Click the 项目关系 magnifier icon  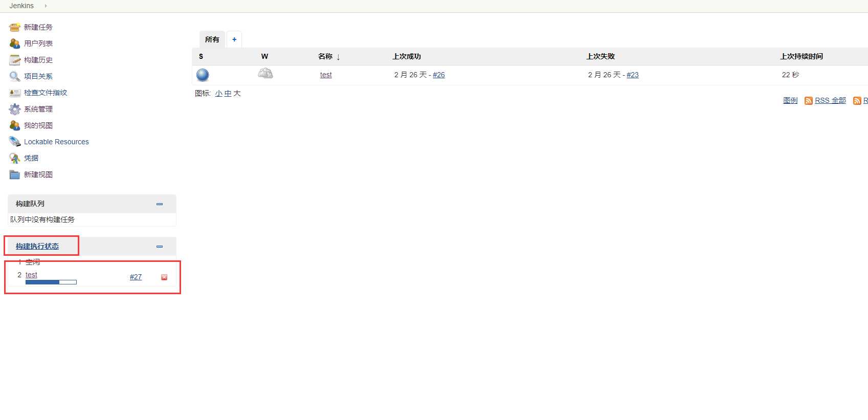tap(15, 76)
